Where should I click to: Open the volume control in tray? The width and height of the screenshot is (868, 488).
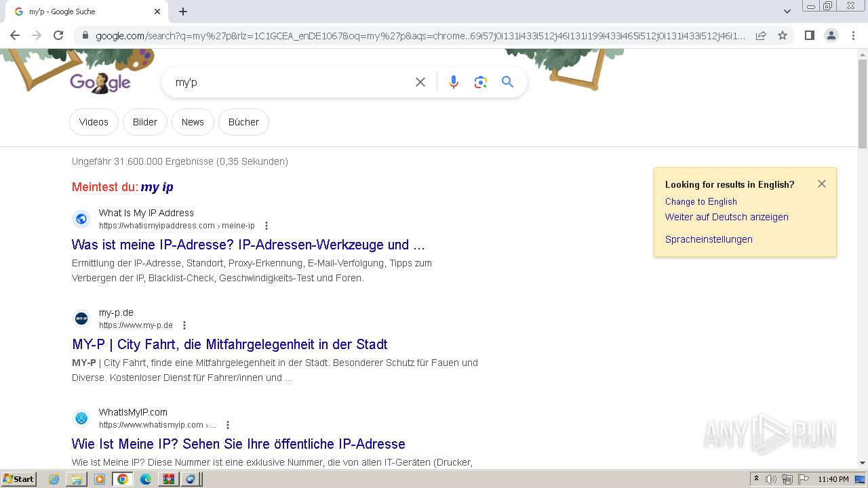pyautogui.click(x=772, y=479)
